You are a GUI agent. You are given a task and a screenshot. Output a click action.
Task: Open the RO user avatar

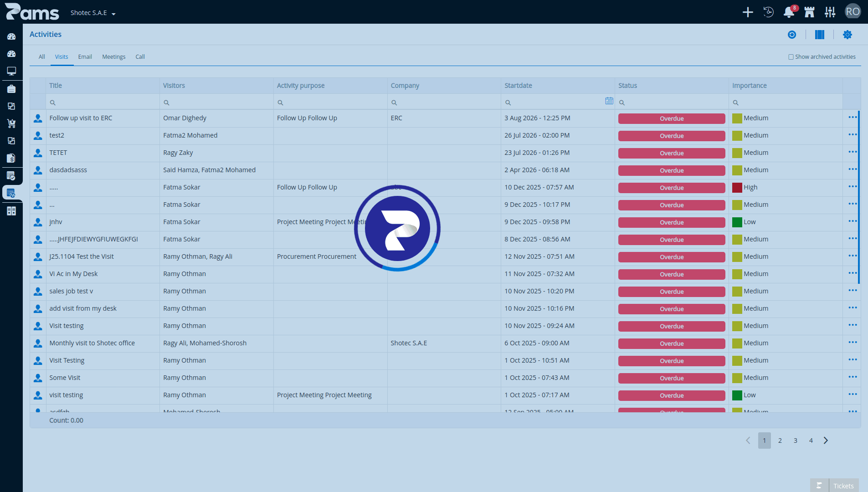(853, 12)
